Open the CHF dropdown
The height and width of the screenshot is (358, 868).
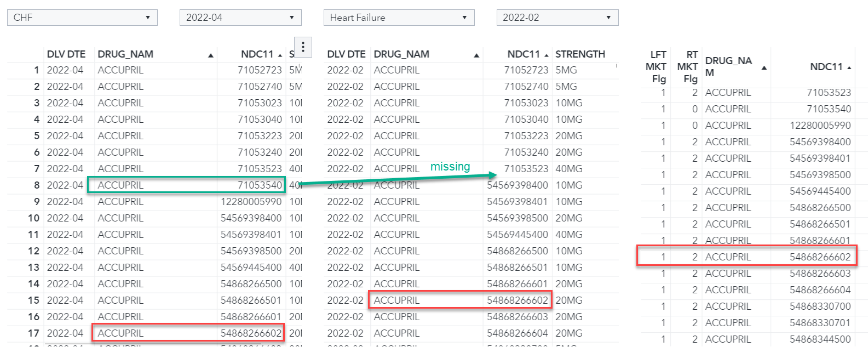[82, 18]
